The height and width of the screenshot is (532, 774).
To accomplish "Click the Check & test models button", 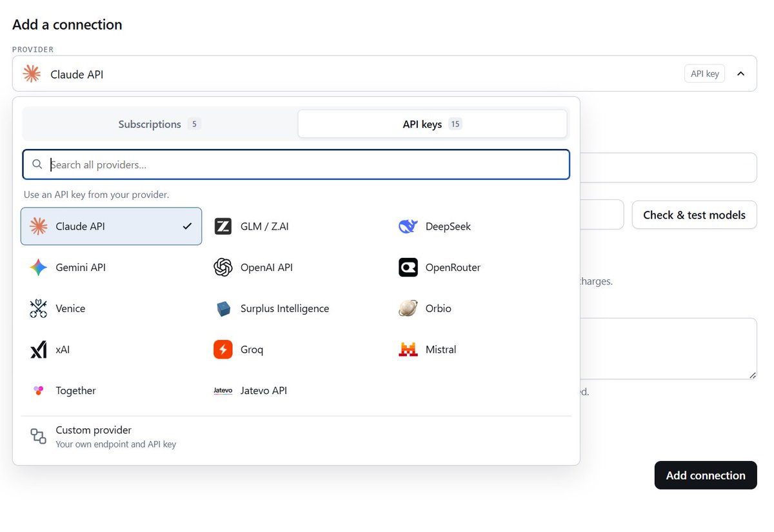I will 694,215.
